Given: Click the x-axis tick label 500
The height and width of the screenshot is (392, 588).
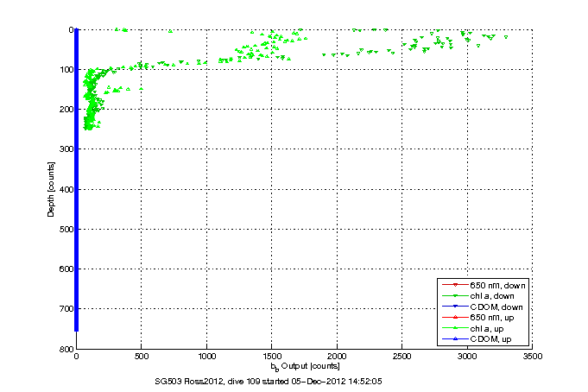Looking at the screenshot, I should click(142, 356).
